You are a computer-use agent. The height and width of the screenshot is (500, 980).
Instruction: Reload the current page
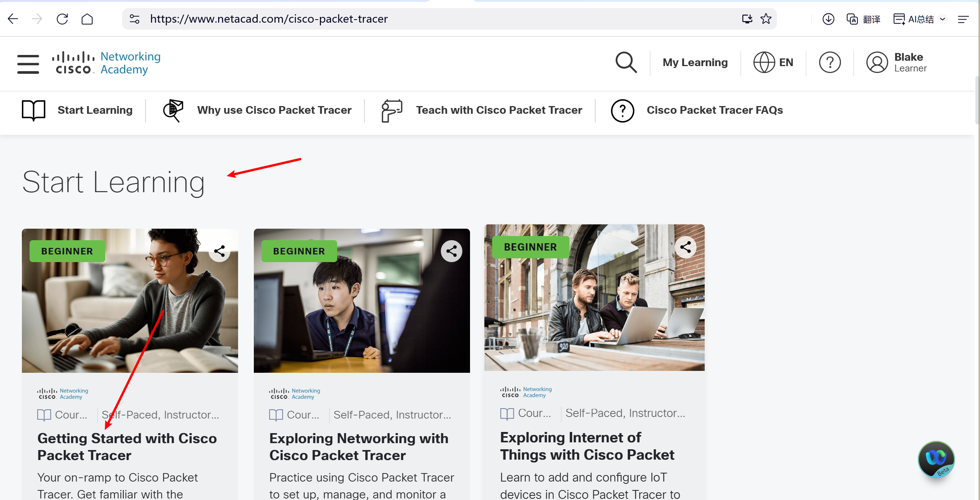pyautogui.click(x=62, y=19)
